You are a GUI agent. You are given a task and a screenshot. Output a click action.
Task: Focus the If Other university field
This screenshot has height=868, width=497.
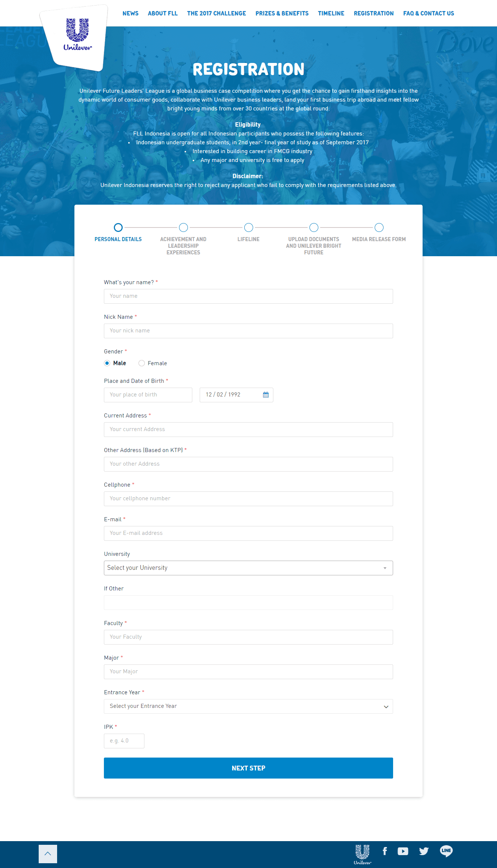[x=248, y=603]
